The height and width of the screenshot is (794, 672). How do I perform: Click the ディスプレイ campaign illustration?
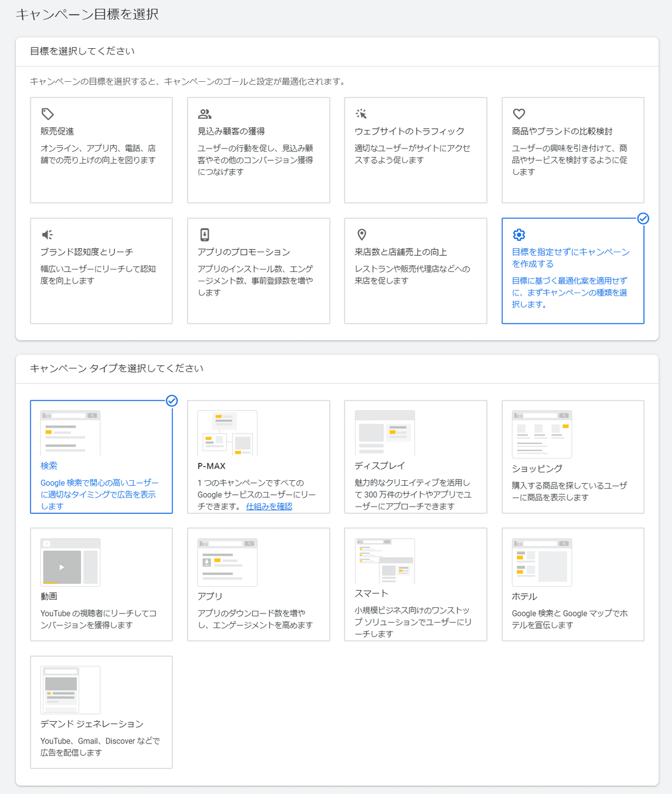coord(385,433)
